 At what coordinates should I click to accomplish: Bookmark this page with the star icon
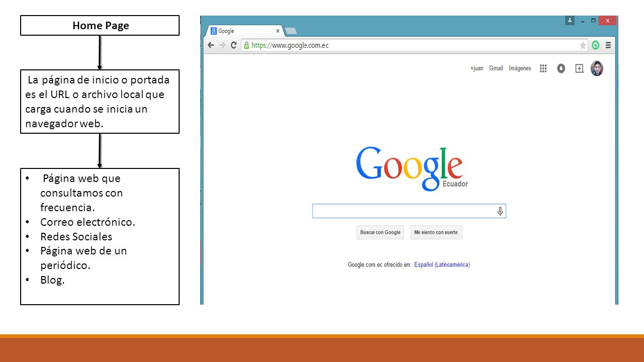(583, 45)
